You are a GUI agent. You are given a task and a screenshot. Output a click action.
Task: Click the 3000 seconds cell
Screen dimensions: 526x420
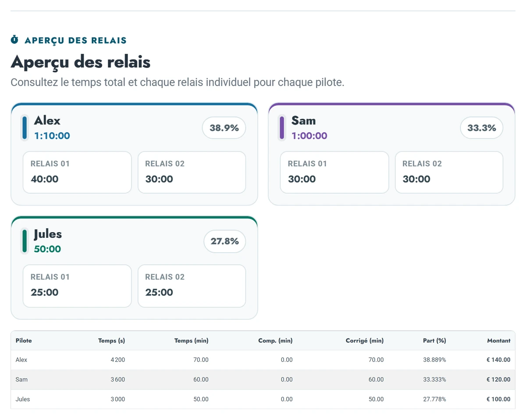click(x=118, y=399)
